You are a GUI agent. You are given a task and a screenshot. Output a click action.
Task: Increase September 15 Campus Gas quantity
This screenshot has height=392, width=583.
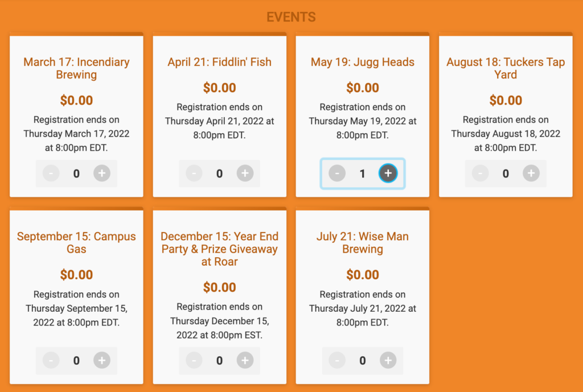[102, 360]
